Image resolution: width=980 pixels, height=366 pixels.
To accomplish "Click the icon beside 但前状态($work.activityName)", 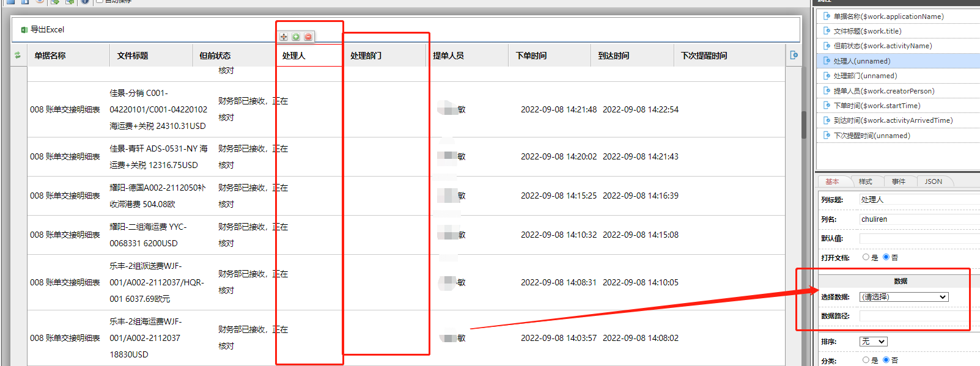I will point(827,46).
